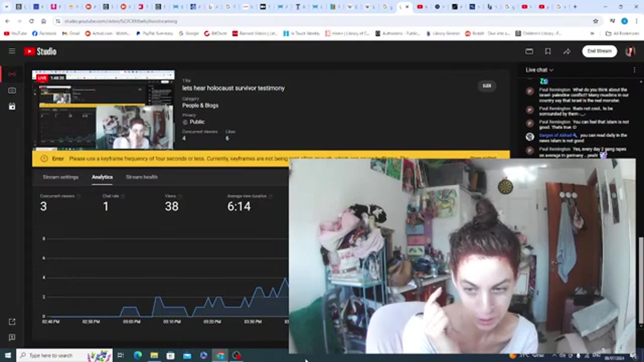
Task: Click the browser home icon
Action: click(43, 21)
